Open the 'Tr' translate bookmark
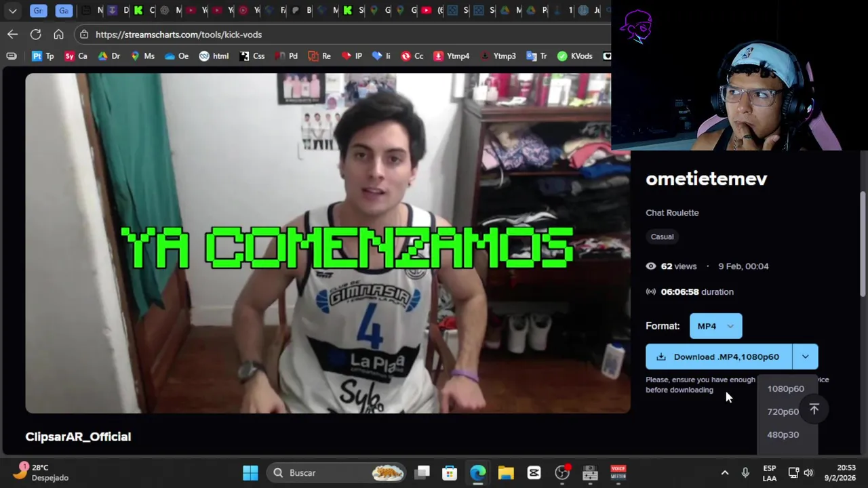This screenshot has height=488, width=868. [536, 56]
